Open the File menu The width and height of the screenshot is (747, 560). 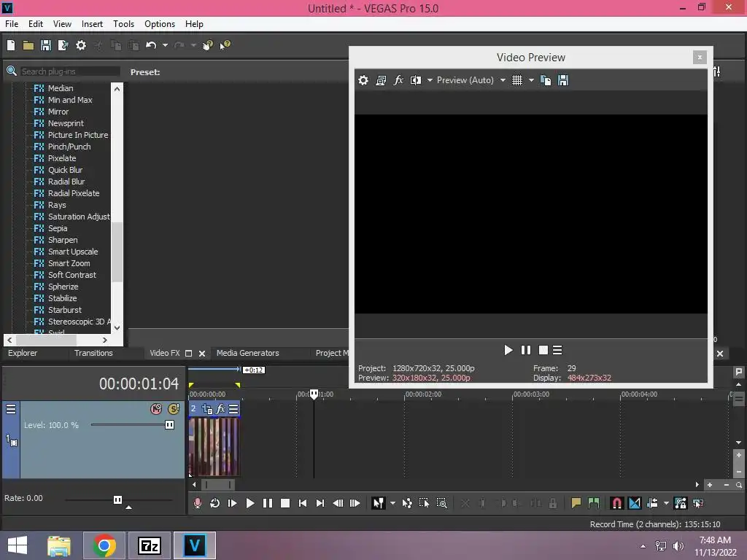(12, 24)
